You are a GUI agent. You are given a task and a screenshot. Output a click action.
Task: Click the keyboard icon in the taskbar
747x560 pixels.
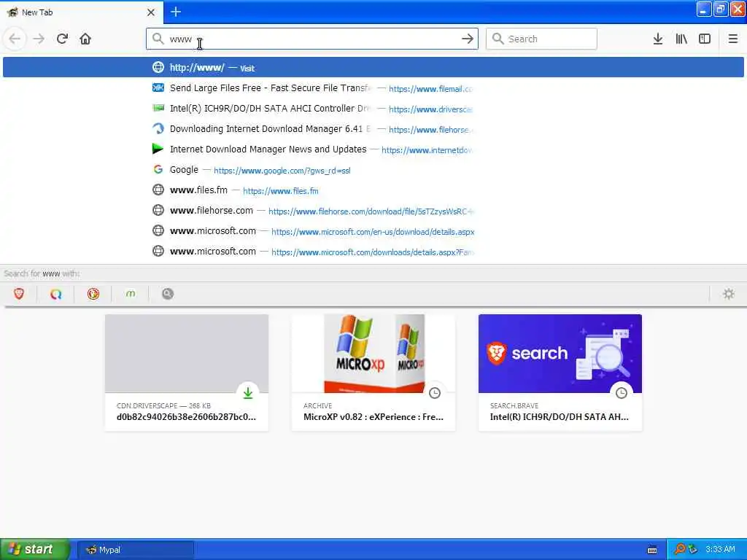[652, 550]
